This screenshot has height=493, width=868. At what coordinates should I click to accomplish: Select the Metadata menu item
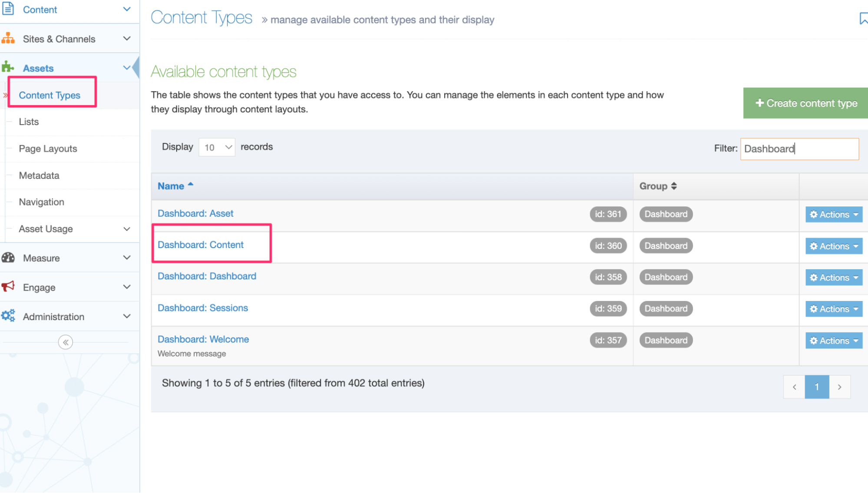39,175
